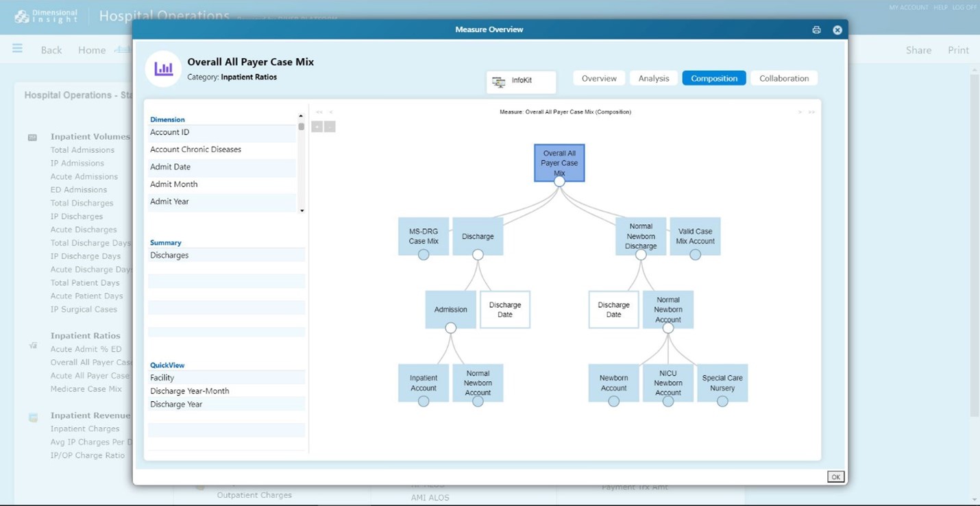Collapse the Admission node's expander circle
The height and width of the screenshot is (506, 980).
tap(450, 328)
